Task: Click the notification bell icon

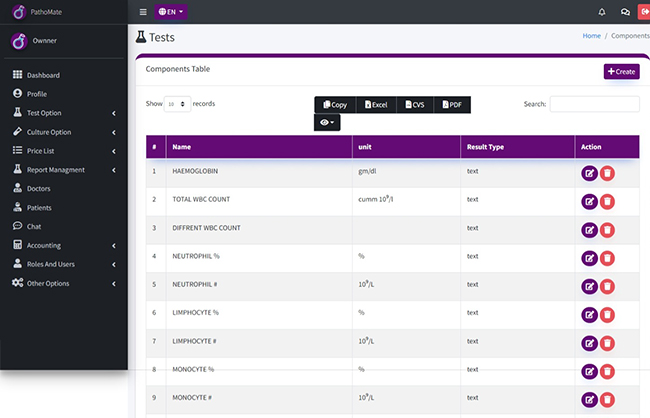Action: coord(602,12)
